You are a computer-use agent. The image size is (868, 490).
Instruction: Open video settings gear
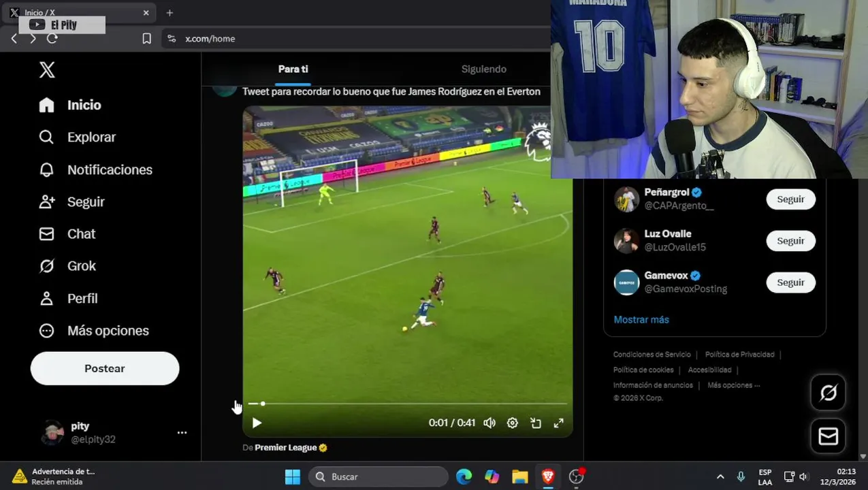coord(513,423)
